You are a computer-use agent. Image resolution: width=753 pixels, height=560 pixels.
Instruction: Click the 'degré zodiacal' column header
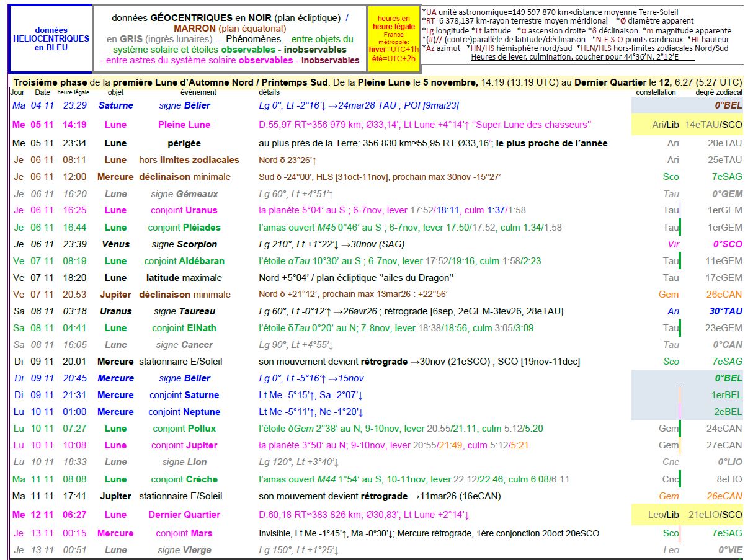[x=718, y=92]
